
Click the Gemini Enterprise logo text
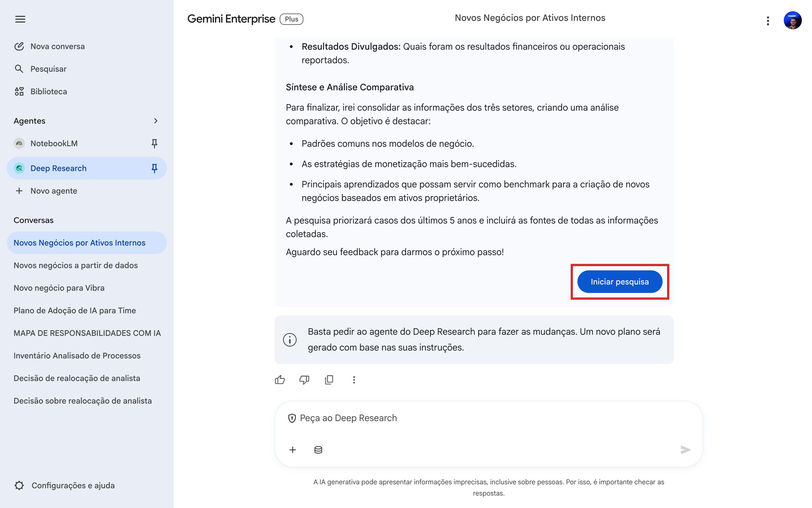tap(231, 19)
